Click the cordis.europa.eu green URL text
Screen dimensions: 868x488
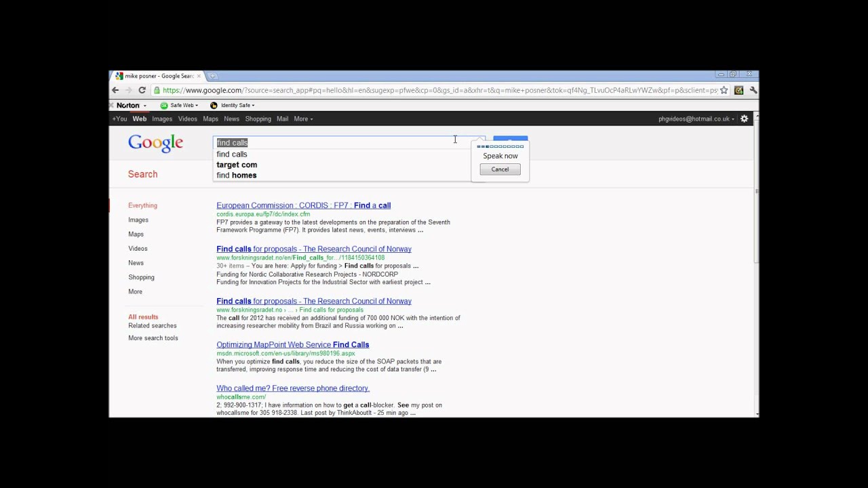tap(263, 214)
